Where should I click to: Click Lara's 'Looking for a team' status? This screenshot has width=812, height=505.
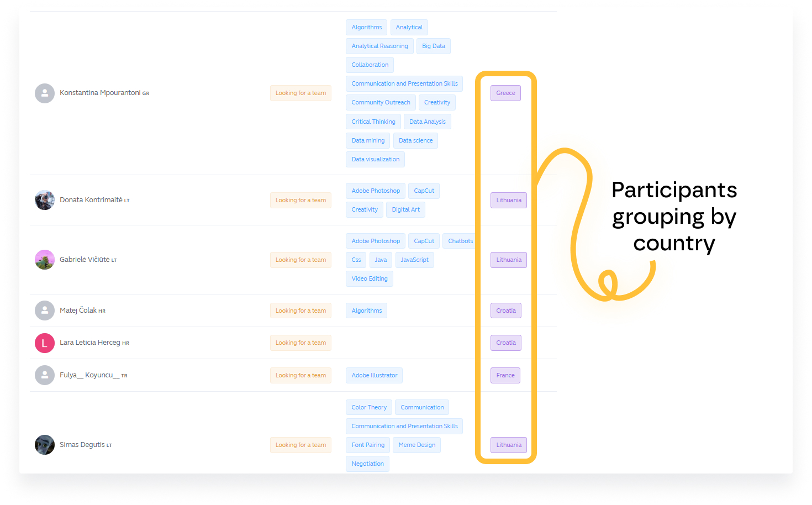(300, 343)
